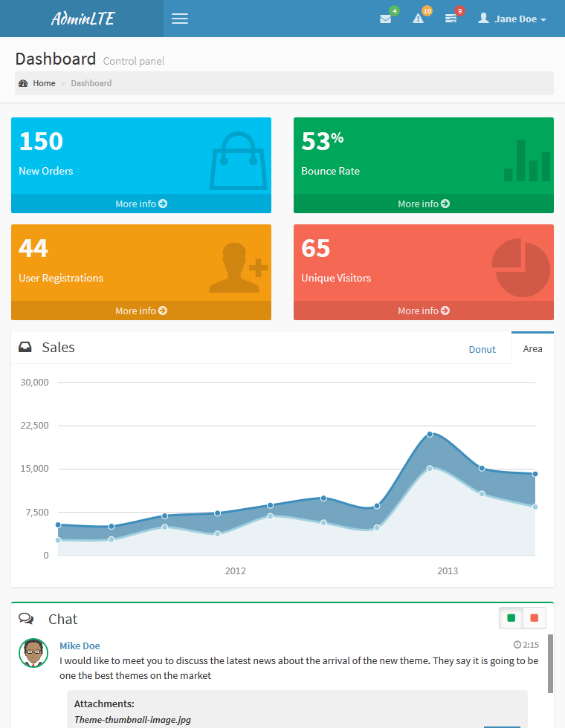
Task: Click the 65 Unique Visitors value
Action: coord(315,248)
